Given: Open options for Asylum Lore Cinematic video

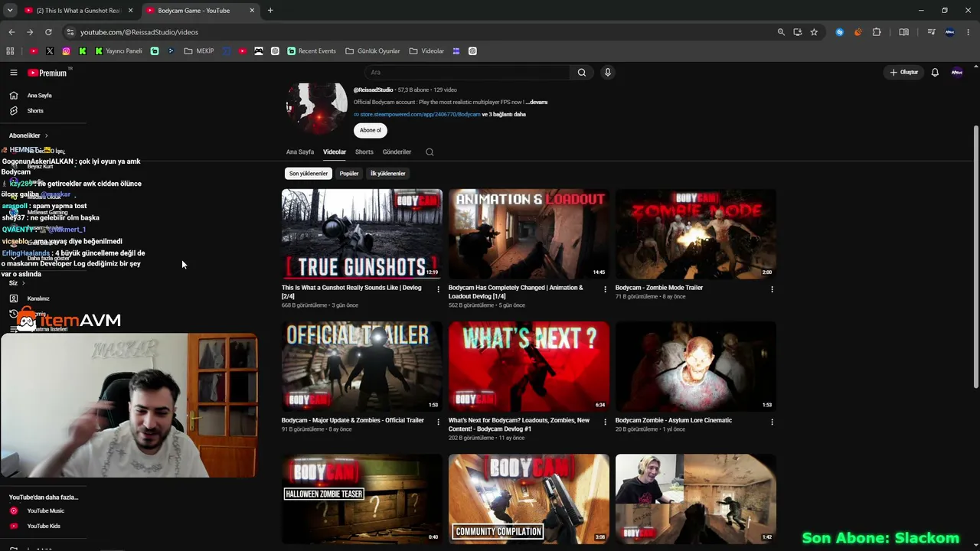Looking at the screenshot, I should [x=772, y=422].
